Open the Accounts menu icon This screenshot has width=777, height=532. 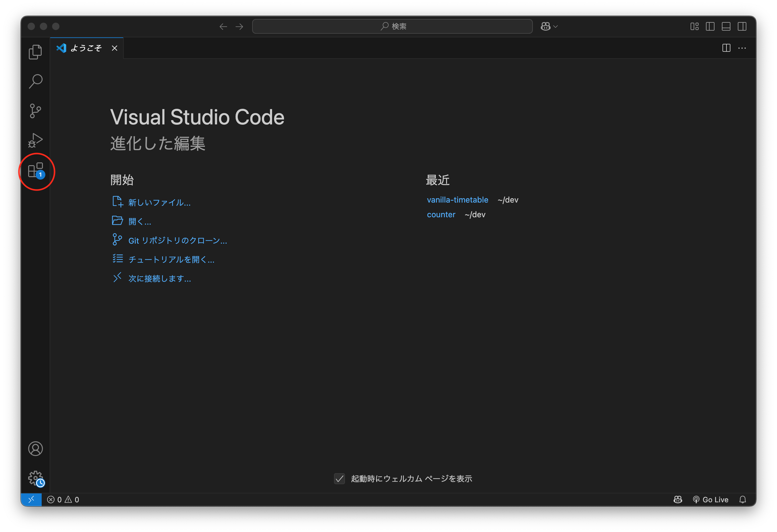tap(36, 449)
